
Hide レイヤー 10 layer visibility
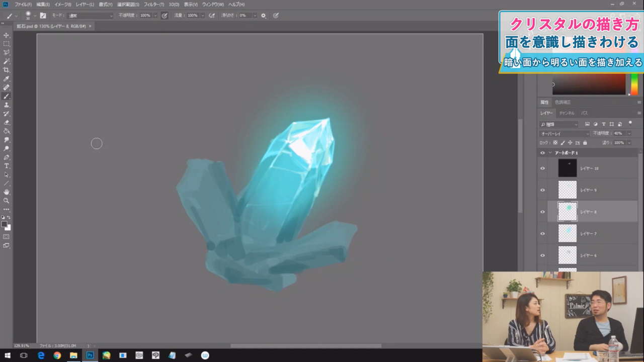[x=542, y=168]
